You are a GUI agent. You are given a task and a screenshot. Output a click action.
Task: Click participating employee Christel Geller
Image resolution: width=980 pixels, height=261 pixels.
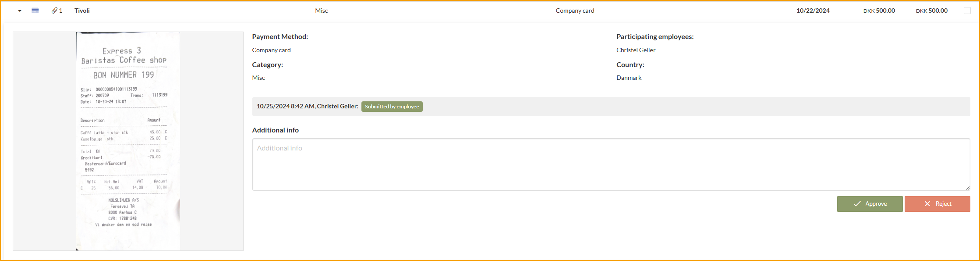(x=636, y=50)
